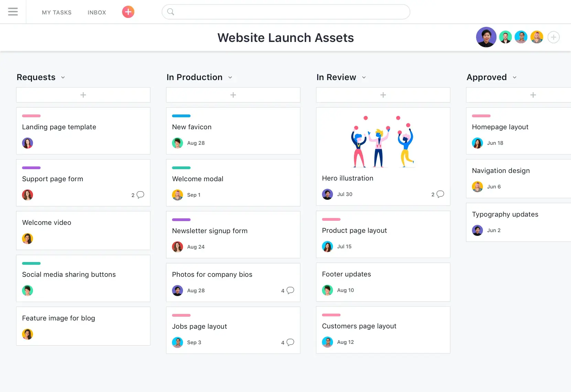Open the Footer updates card
Viewport: 571px width, 392px height.
[383, 282]
